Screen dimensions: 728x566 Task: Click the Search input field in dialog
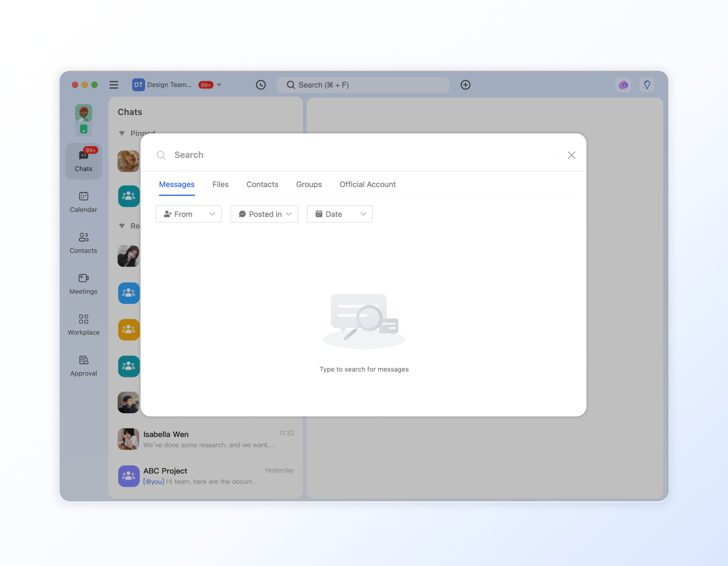pos(354,155)
